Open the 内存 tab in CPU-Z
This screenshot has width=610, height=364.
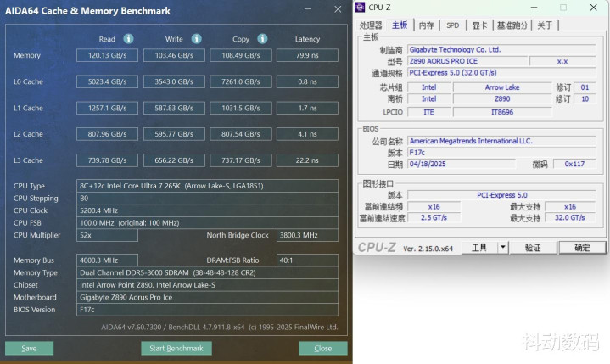click(x=426, y=25)
